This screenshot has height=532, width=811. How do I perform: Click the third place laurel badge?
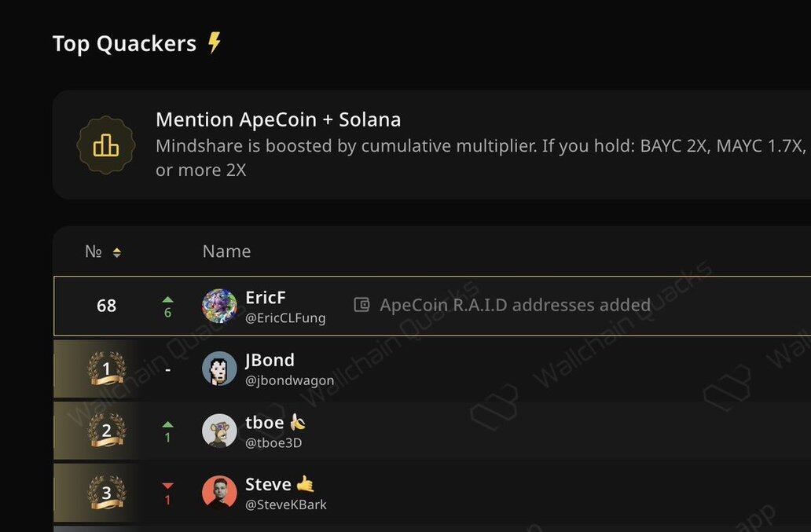point(107,492)
